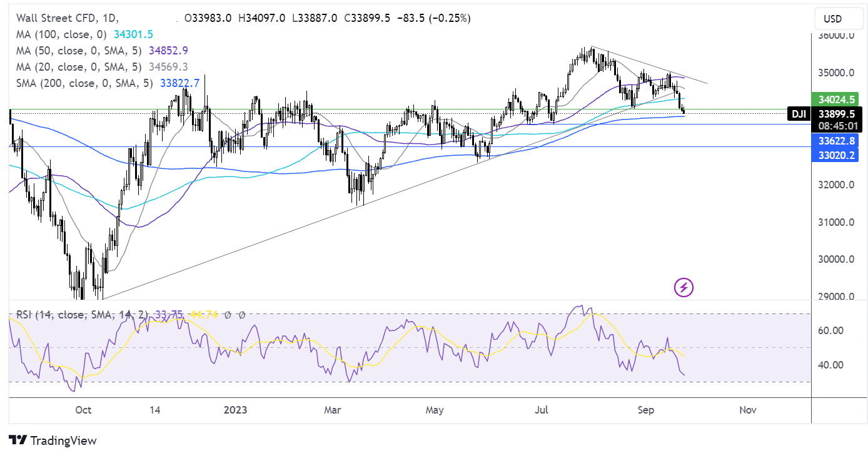The height and width of the screenshot is (458, 868).
Task: Click the 30000.0 price axis value
Action: point(837,259)
